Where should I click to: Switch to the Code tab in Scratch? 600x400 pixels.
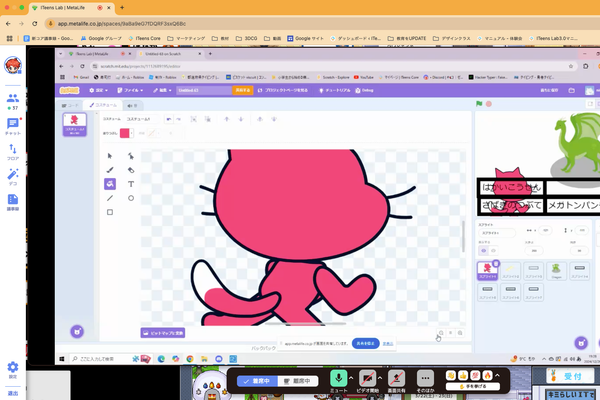(70, 105)
